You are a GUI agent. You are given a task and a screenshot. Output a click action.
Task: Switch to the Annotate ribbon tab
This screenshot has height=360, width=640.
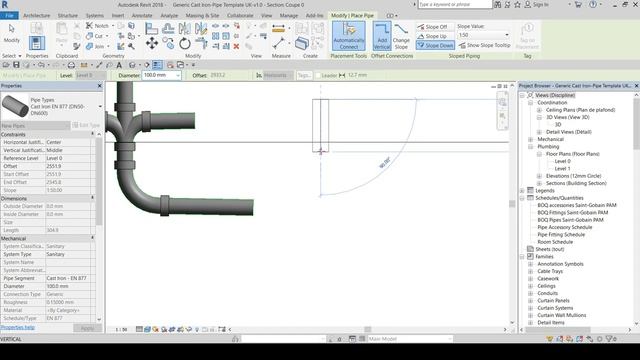(142, 16)
